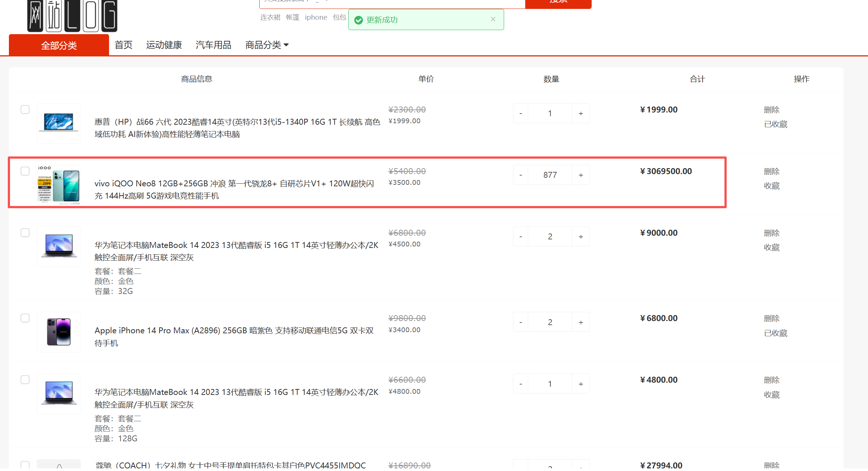Screen dimensions: 868x471
Task: Click unit price ¥1999.00 under ¥2300.00
Action: click(404, 121)
